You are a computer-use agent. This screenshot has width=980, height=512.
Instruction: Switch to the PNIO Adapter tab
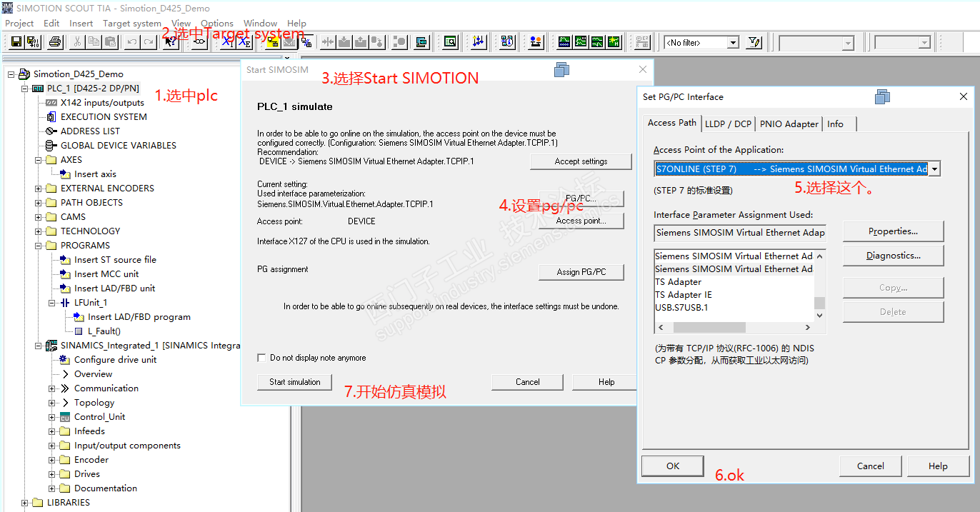point(789,124)
